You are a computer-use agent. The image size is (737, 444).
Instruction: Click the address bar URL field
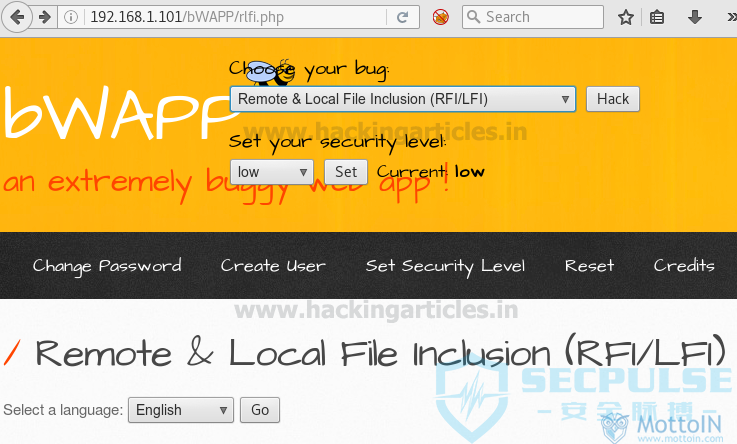click(237, 17)
